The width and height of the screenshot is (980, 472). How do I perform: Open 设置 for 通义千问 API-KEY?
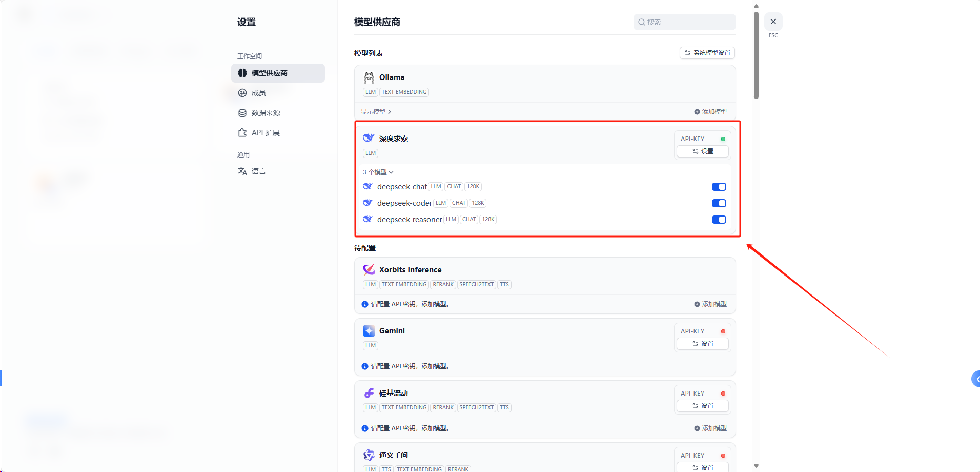tap(703, 467)
